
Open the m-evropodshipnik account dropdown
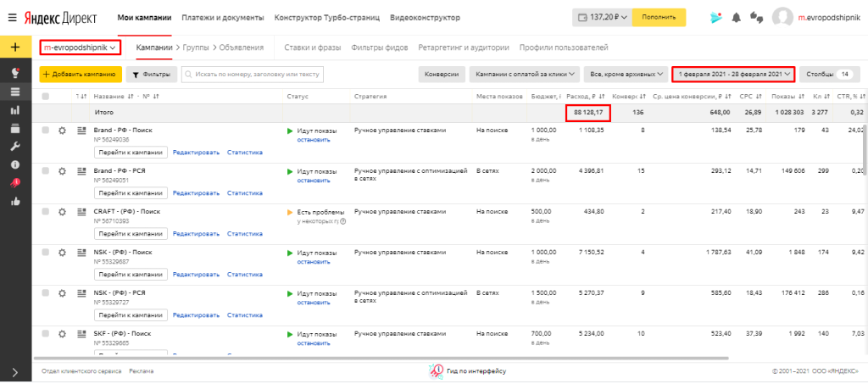tap(81, 47)
